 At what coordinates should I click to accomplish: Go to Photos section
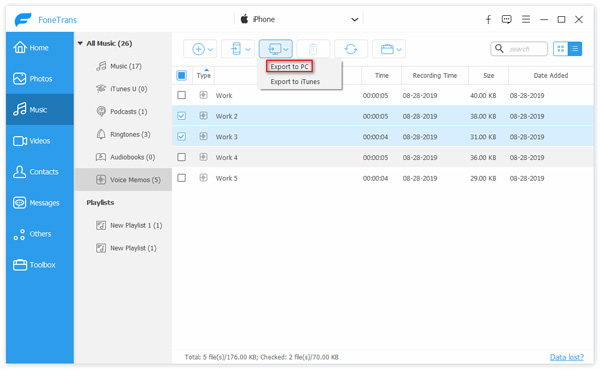coord(39,79)
